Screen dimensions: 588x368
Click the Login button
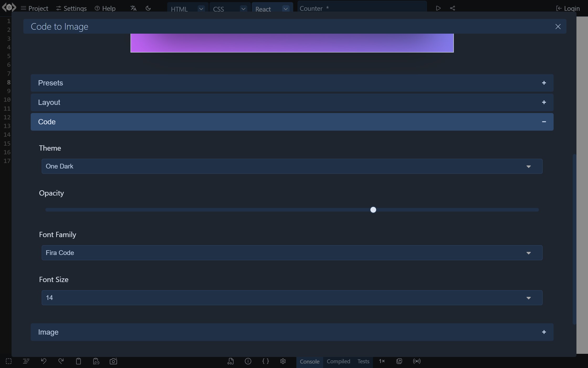pos(568,8)
